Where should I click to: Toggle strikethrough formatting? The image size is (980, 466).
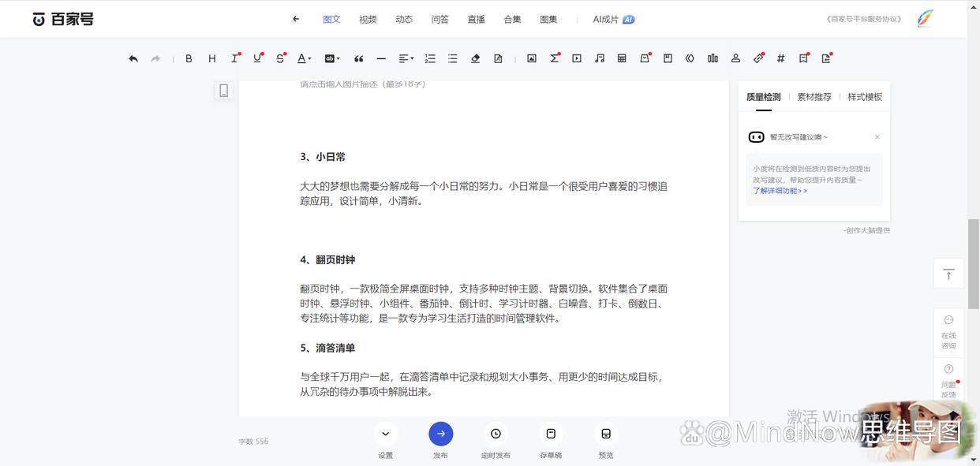(x=280, y=58)
